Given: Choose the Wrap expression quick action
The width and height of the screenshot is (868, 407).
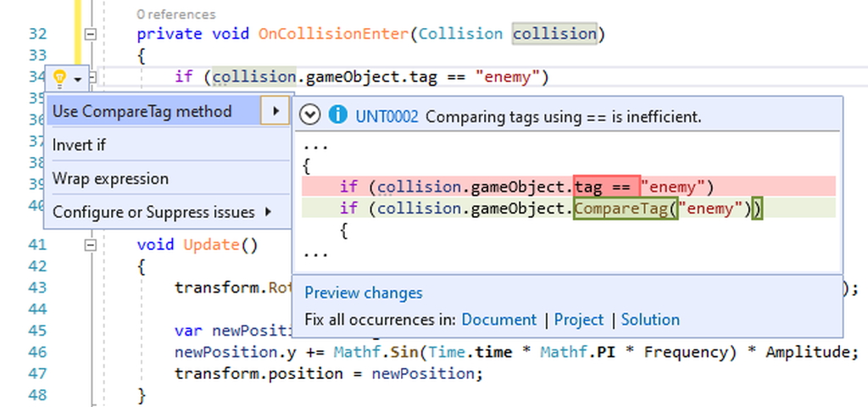Looking at the screenshot, I should tap(110, 179).
